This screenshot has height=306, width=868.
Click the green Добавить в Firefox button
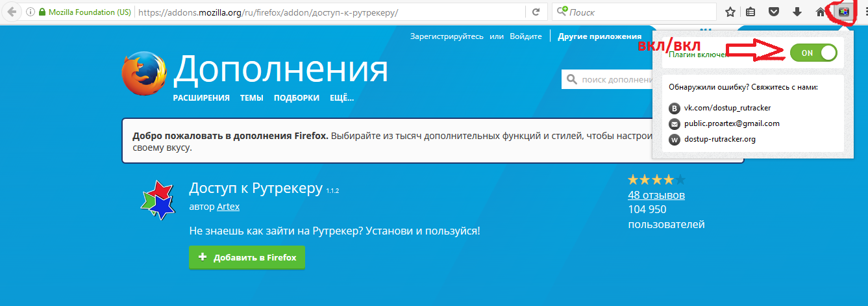247,257
